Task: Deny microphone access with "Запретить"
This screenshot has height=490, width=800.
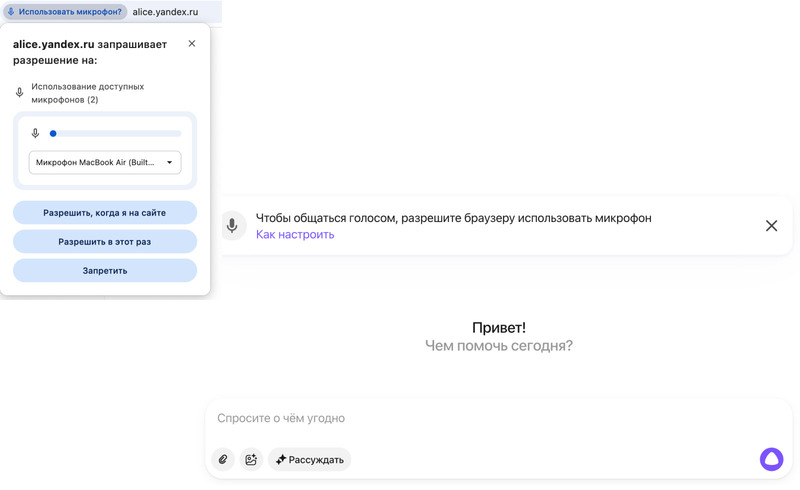Action: pyautogui.click(x=105, y=271)
